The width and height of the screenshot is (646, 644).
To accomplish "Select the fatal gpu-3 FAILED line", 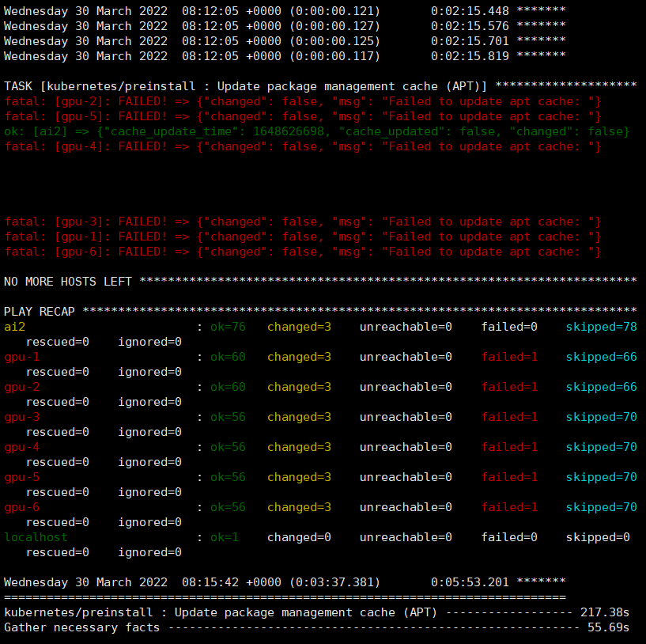I will pyautogui.click(x=303, y=222).
